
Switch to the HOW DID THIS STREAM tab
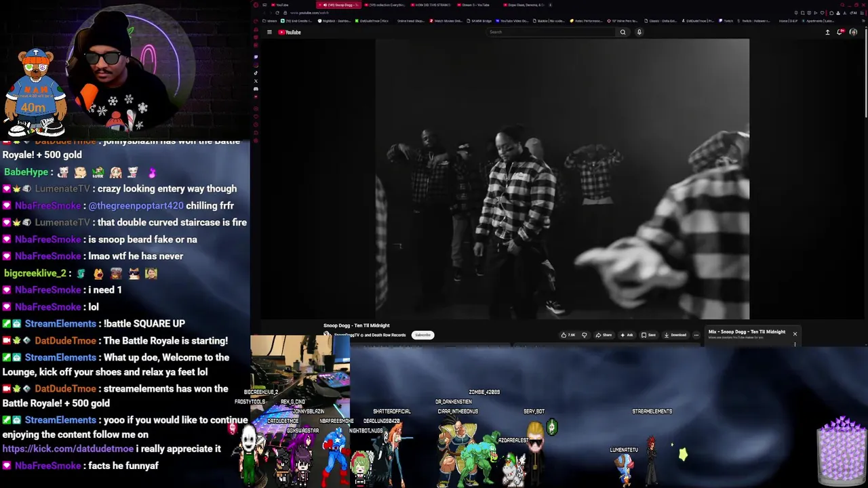(432, 5)
